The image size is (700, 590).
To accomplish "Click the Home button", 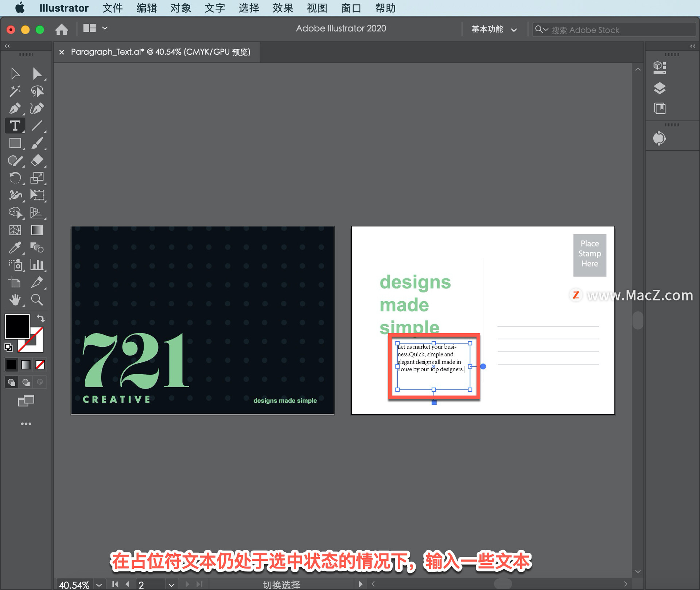I will (62, 29).
